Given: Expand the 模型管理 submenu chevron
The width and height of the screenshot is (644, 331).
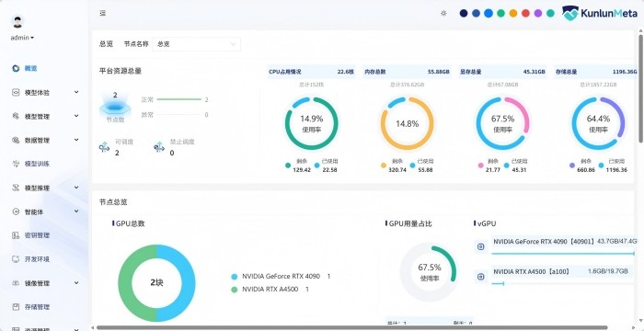Looking at the screenshot, I should point(76,116).
